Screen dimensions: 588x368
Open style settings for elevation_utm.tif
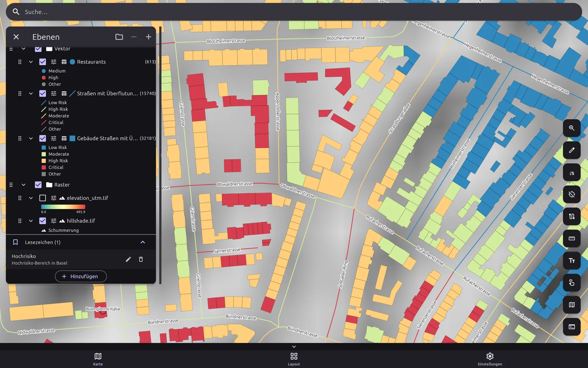click(x=54, y=198)
